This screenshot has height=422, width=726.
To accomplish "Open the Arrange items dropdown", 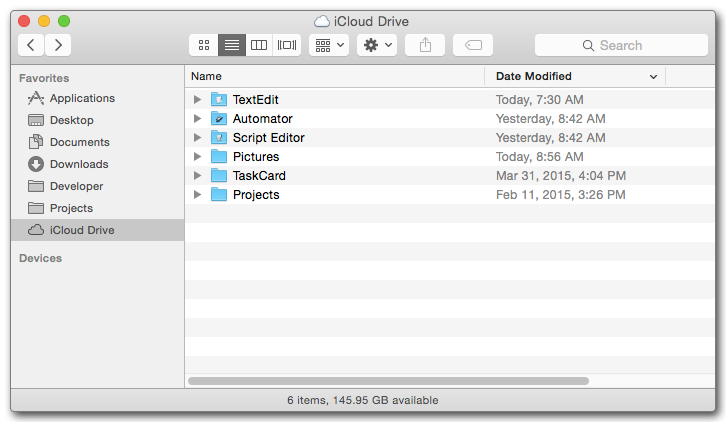I will coord(329,45).
